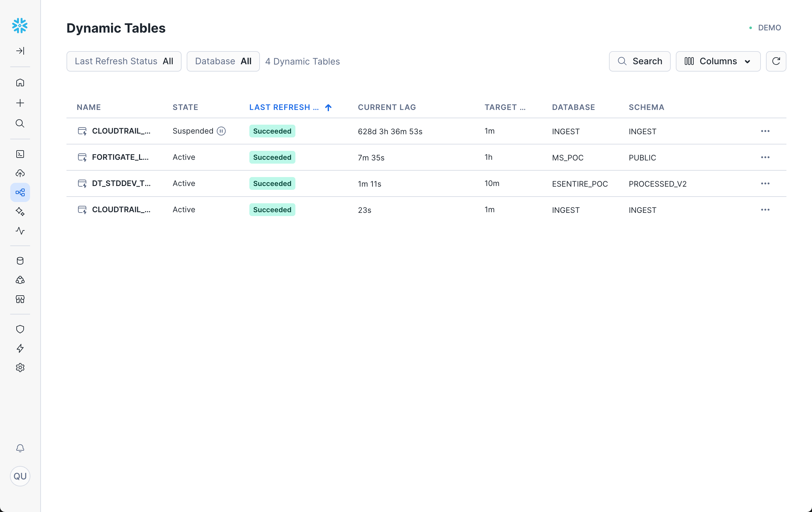Viewport: 812px width, 512px height.
Task: Select the highlighted Transformation pipeline icon
Action: [x=20, y=192]
